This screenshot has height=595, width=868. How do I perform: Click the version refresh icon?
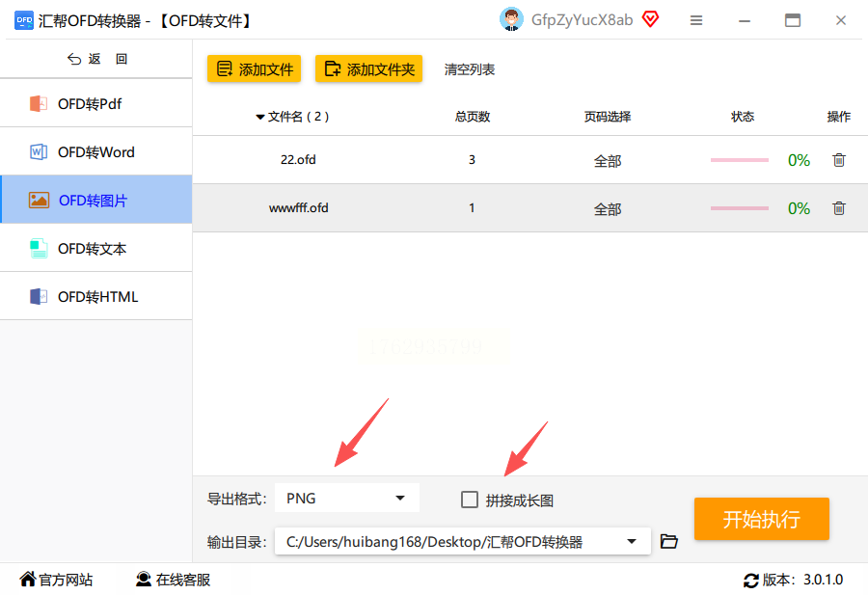[x=750, y=581]
